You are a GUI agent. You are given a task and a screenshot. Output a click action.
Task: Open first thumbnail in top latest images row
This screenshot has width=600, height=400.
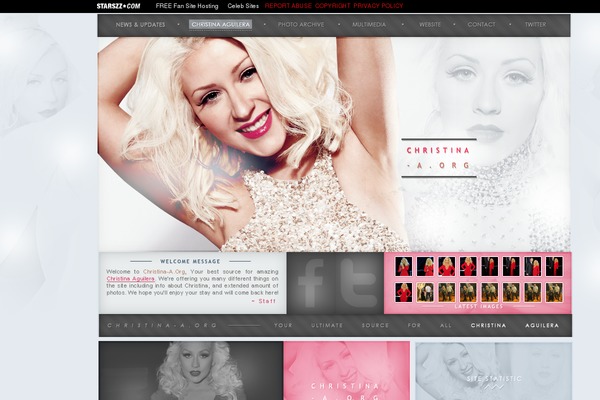pyautogui.click(x=404, y=266)
